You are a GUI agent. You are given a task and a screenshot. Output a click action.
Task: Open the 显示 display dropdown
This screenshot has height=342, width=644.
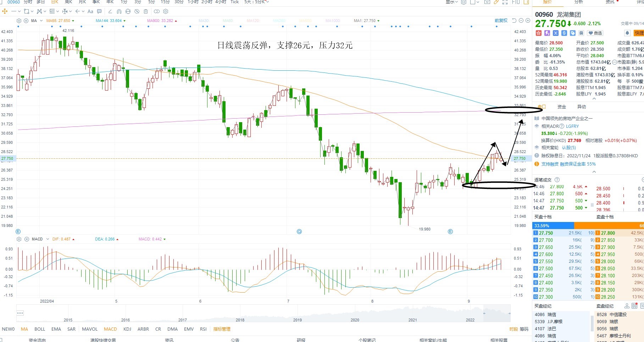[452, 2]
